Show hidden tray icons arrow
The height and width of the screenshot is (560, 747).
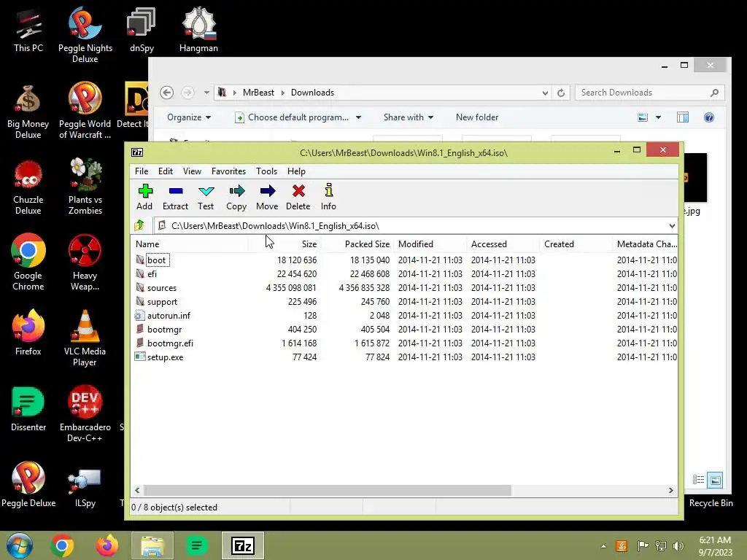pyautogui.click(x=603, y=546)
